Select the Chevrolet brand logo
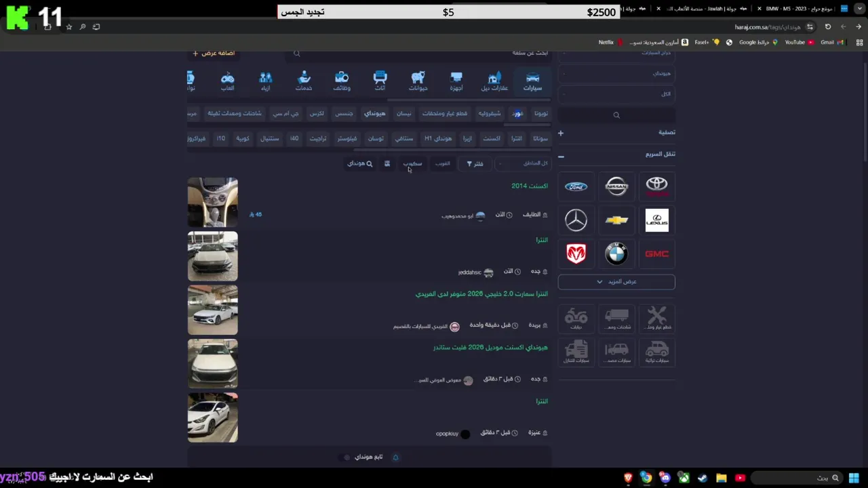 616,220
